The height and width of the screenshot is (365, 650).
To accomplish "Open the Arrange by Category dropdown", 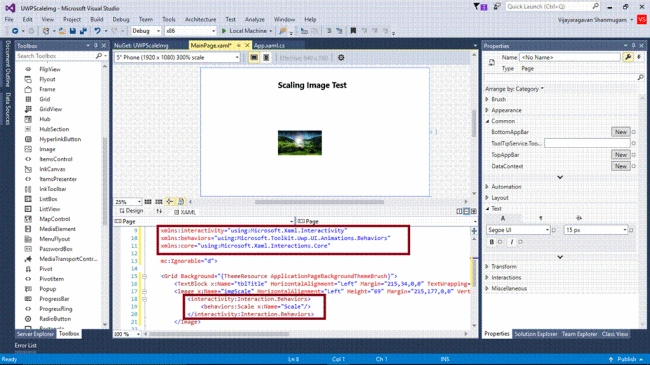I will (514, 89).
